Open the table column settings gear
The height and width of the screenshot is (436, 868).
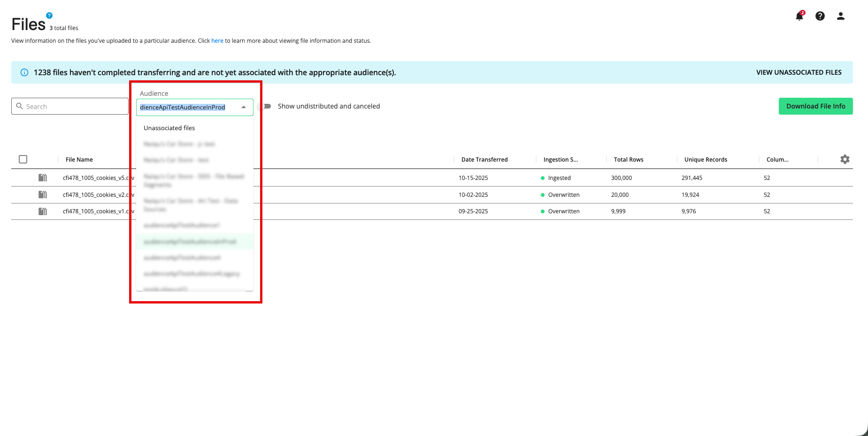[x=845, y=159]
